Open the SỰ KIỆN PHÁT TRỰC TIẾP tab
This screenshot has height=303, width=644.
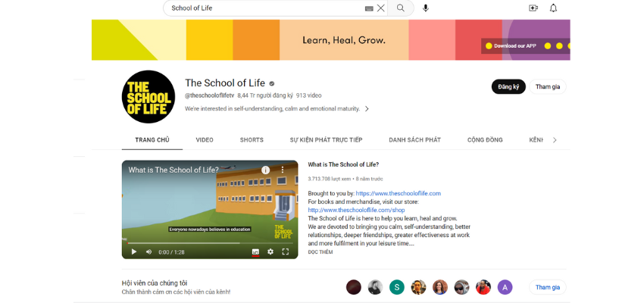pyautogui.click(x=326, y=140)
